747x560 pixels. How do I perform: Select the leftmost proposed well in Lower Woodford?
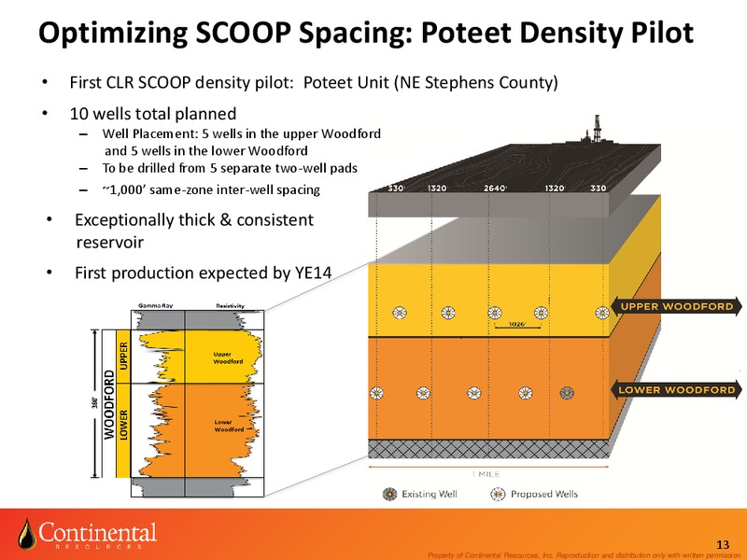pyautogui.click(x=376, y=393)
